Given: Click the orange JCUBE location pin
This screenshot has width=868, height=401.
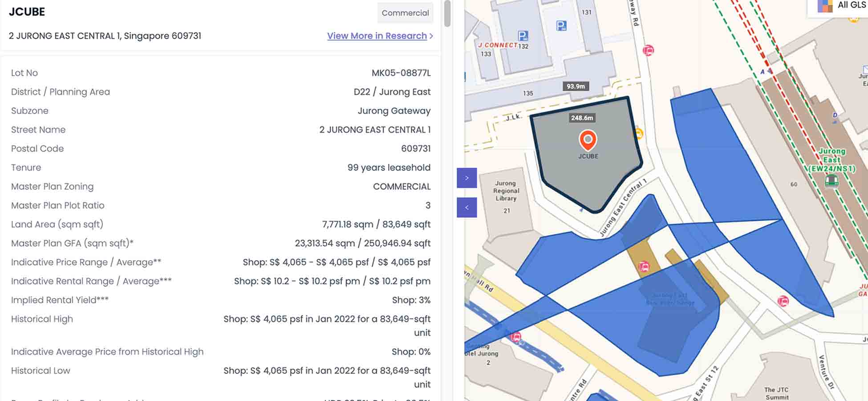Looking at the screenshot, I should [x=588, y=140].
